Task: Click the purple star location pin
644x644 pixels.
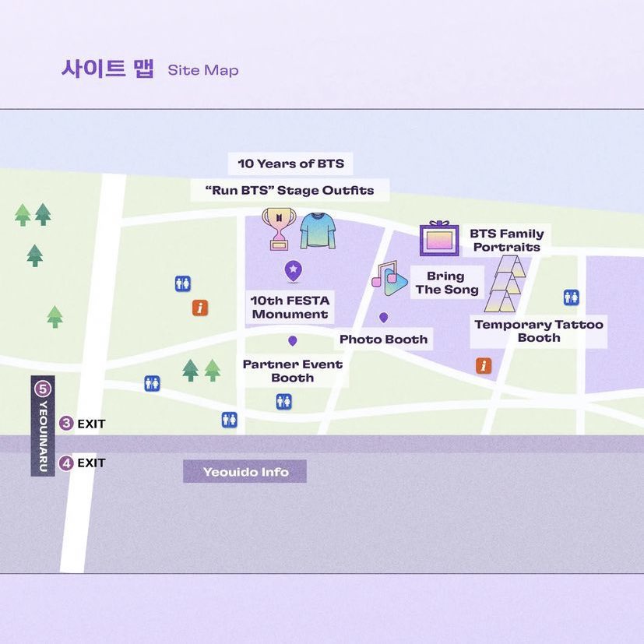Action: point(294,272)
